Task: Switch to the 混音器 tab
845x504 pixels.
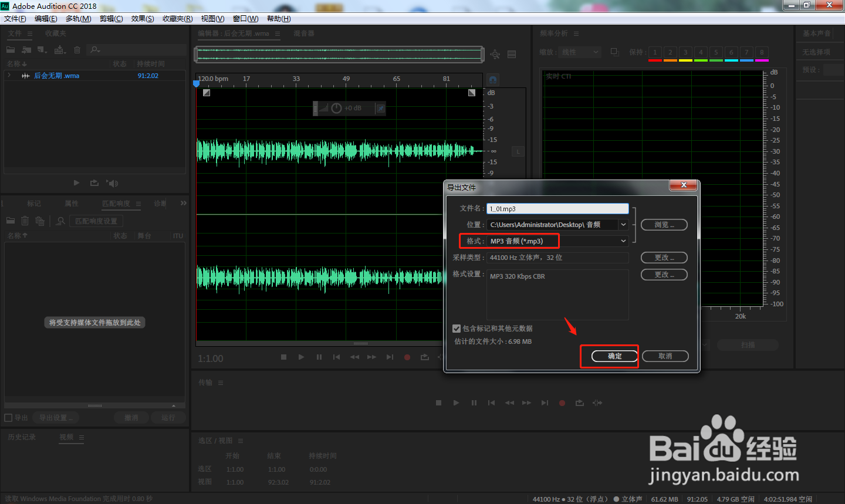Action: point(304,33)
